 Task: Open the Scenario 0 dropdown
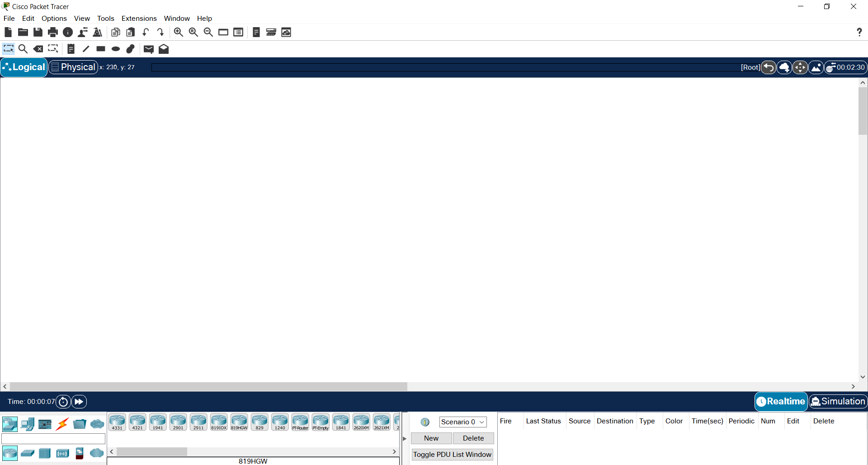pyautogui.click(x=463, y=422)
